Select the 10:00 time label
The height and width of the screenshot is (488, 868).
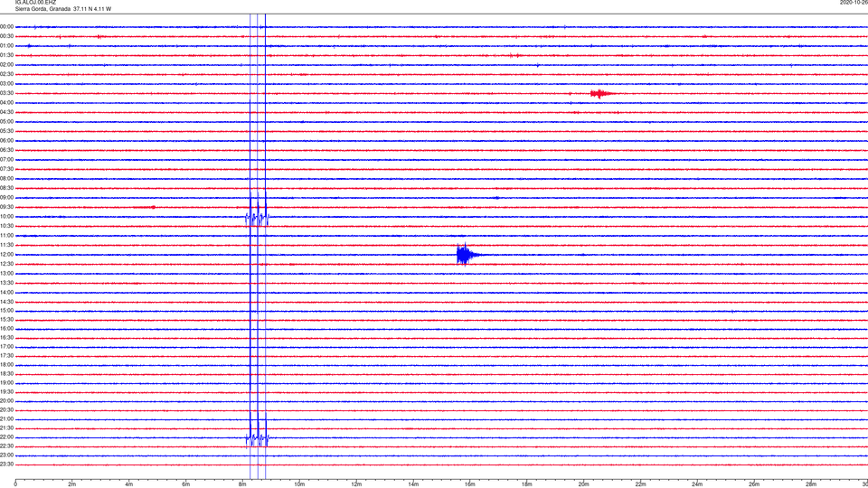point(6,216)
